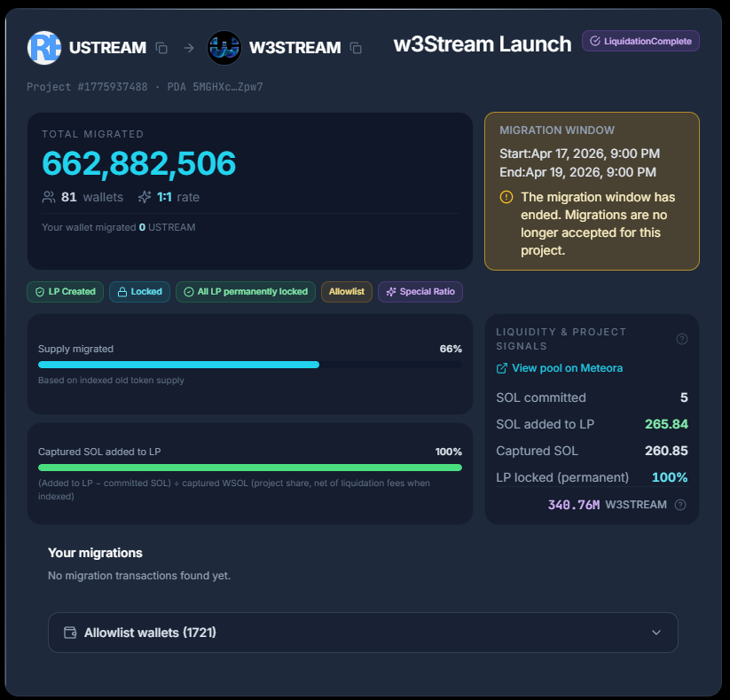This screenshot has width=730, height=700.
Task: Click the Supply migrated 66% value
Action: coord(451,349)
